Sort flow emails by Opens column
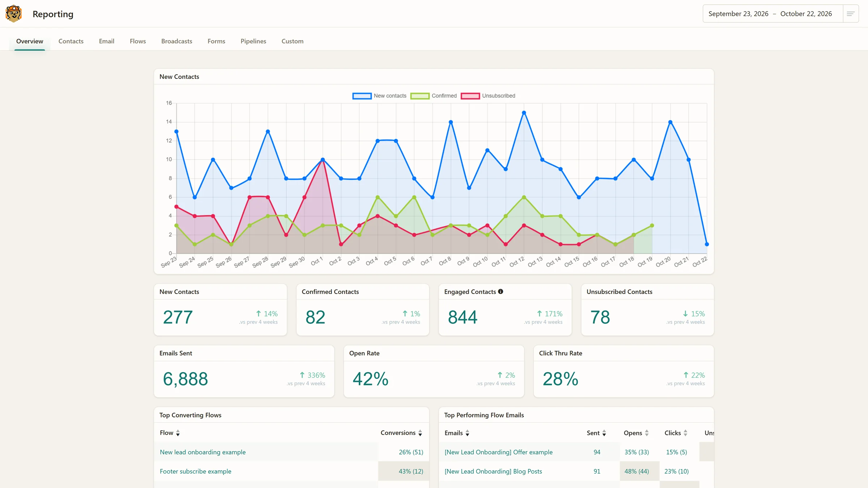Screen dimensions: 868x488 click(x=636, y=433)
